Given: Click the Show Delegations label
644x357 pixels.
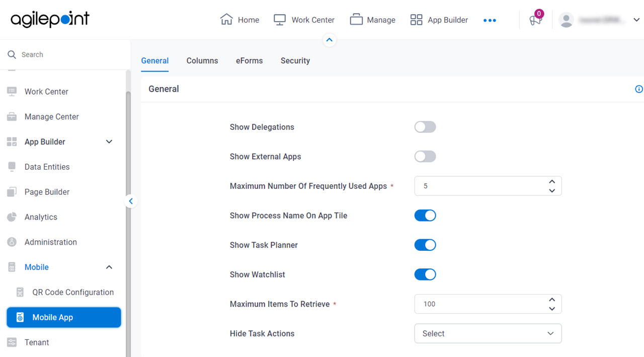Looking at the screenshot, I should pos(262,127).
